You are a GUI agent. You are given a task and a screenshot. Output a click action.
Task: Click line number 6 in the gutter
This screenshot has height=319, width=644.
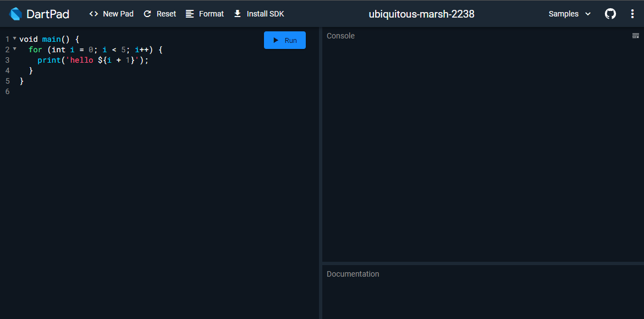pos(7,91)
